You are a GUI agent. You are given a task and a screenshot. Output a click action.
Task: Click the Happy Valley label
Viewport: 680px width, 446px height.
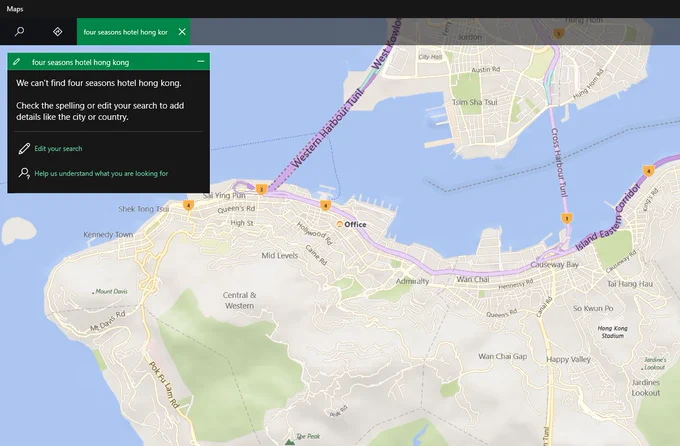point(569,359)
